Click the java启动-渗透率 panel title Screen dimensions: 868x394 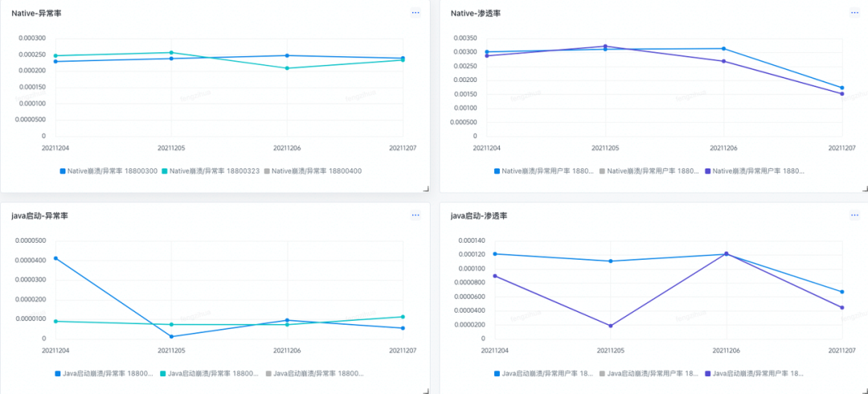(478, 216)
